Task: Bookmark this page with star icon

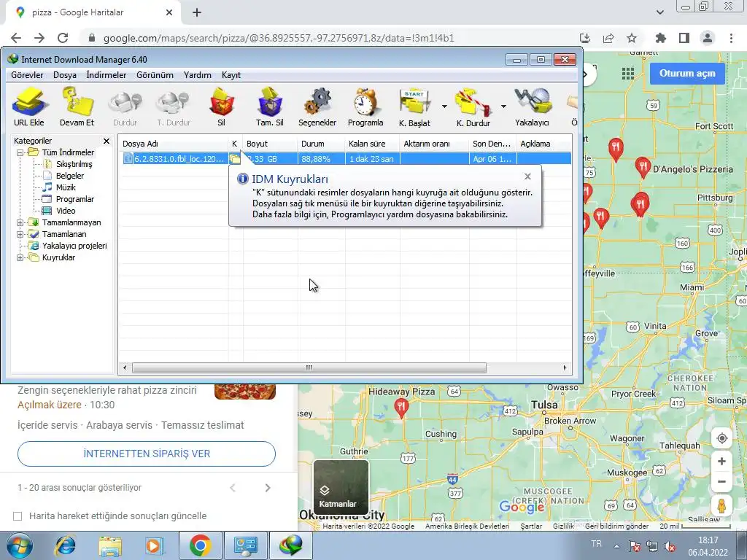Action: click(632, 38)
